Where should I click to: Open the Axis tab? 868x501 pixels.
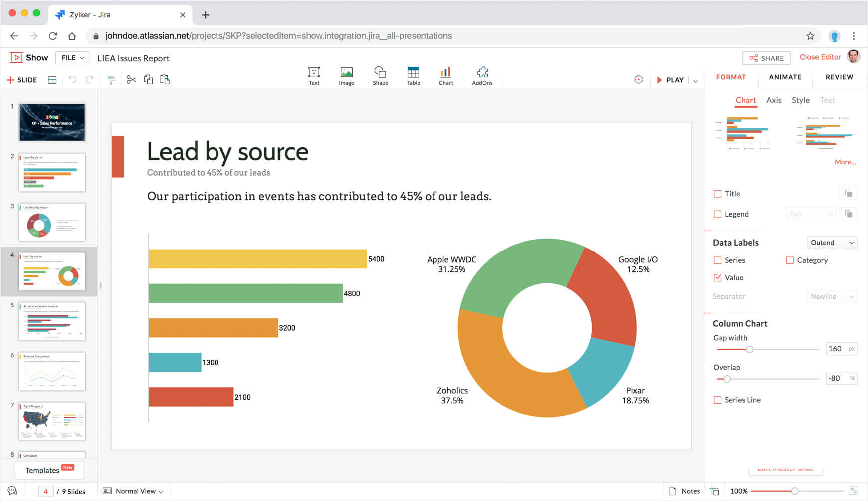[x=774, y=100]
